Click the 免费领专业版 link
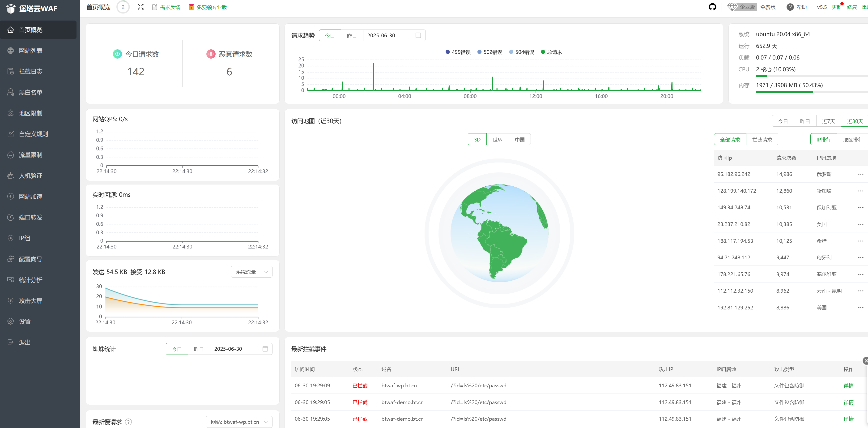The width and height of the screenshot is (868, 428). (212, 7)
